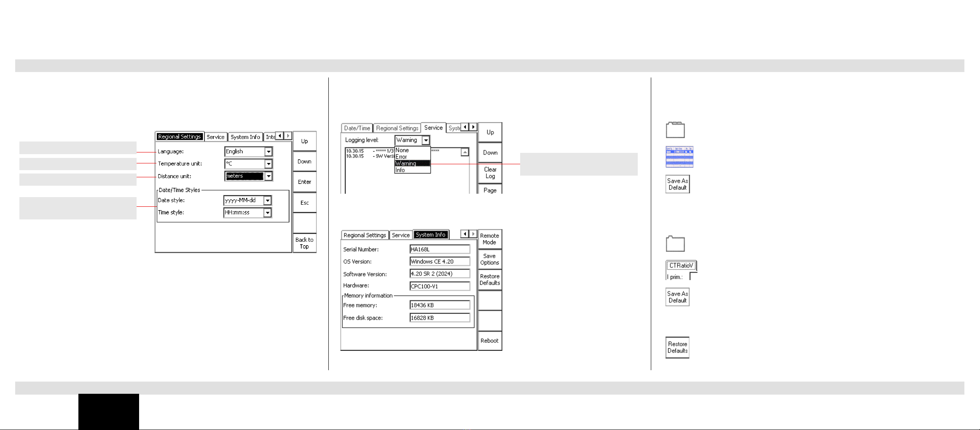Click tab scroll left arrow above Remote Mode row
980x430 pixels.
click(x=465, y=234)
